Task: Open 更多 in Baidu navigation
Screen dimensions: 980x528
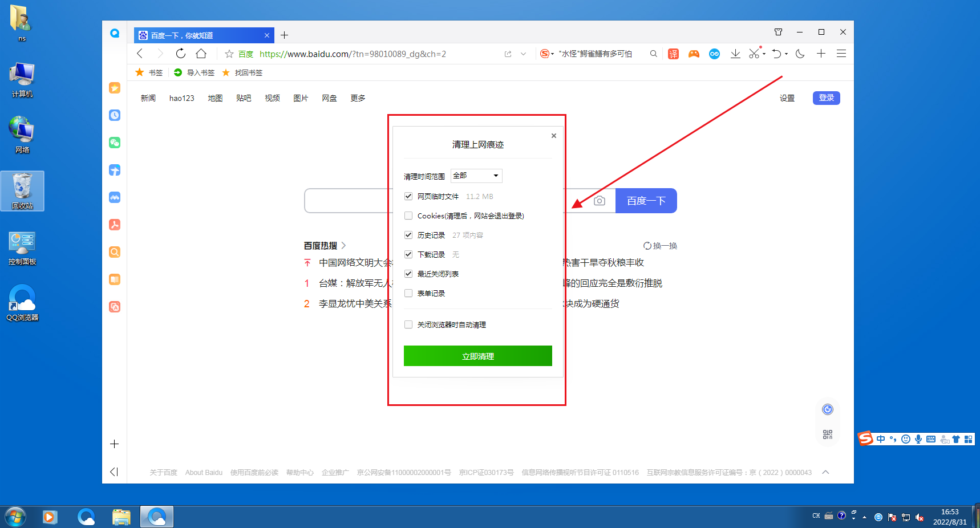Action: (x=358, y=98)
